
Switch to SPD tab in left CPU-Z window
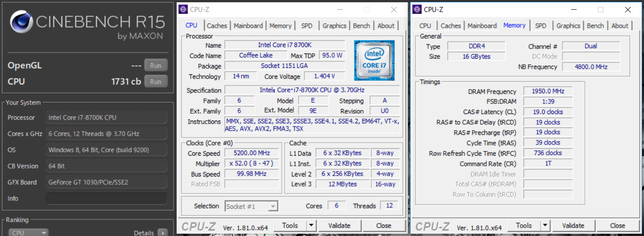(x=307, y=26)
